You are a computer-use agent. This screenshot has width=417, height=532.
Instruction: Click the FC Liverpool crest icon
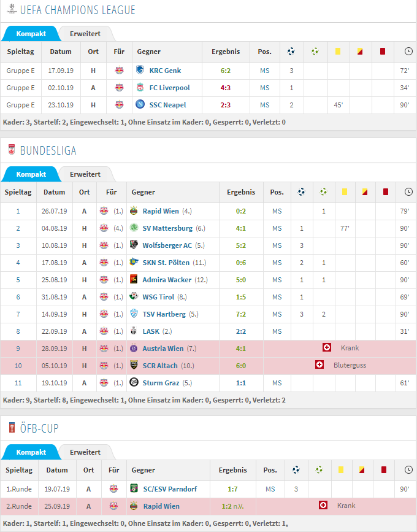pyautogui.click(x=140, y=88)
